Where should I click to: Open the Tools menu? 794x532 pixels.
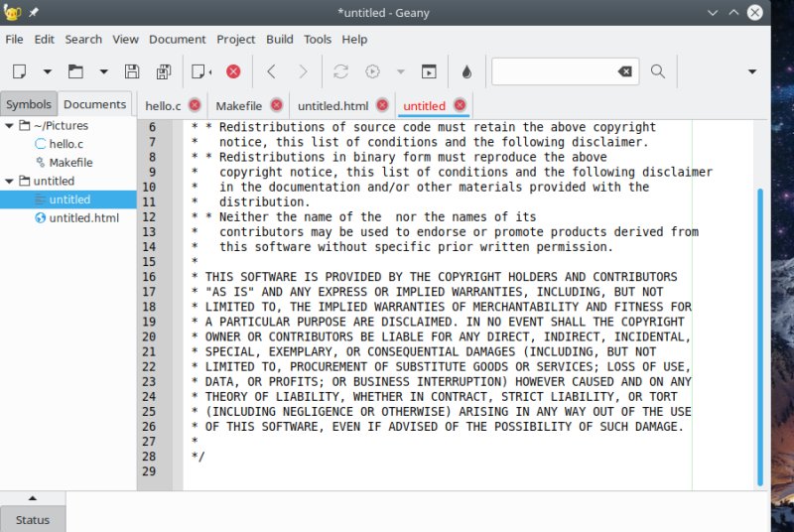318,39
